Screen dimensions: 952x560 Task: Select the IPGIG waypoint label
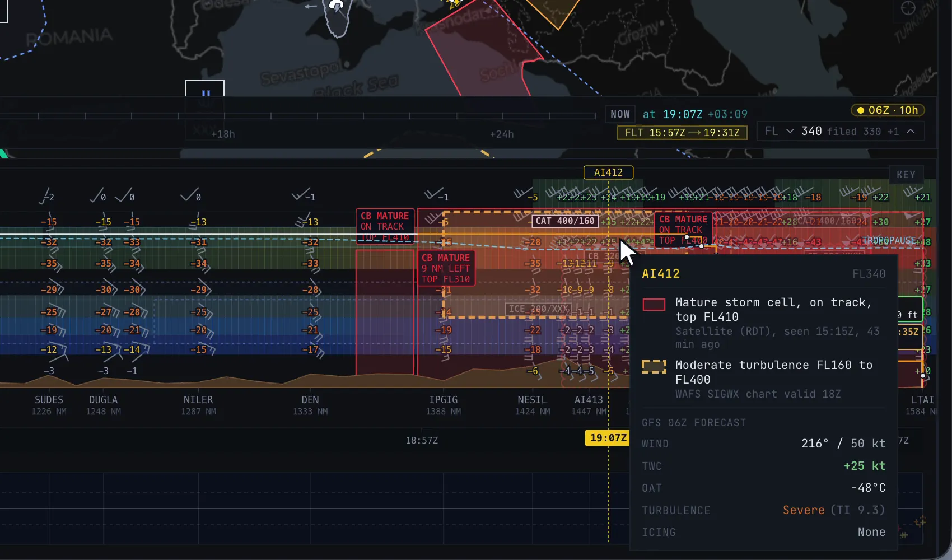pos(444,400)
